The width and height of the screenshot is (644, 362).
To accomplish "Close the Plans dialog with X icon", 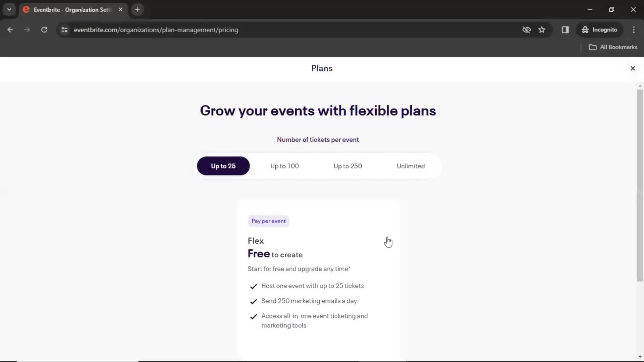I will tap(633, 68).
